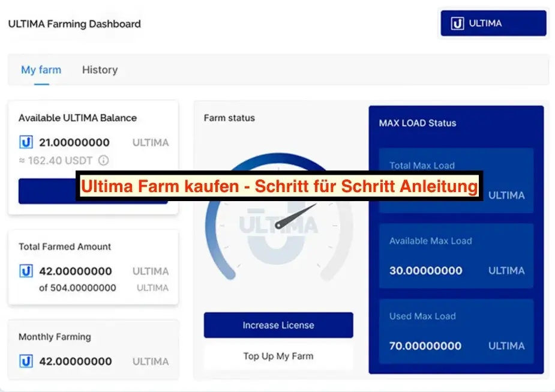Click the 'of 504.00000000' text
The height and width of the screenshot is (392, 555).
[77, 288]
